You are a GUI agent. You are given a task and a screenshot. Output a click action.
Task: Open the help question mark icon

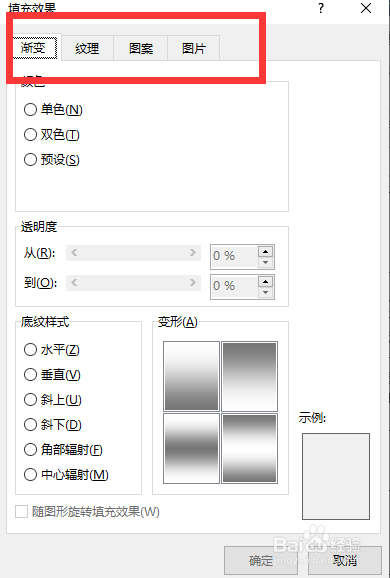[321, 8]
